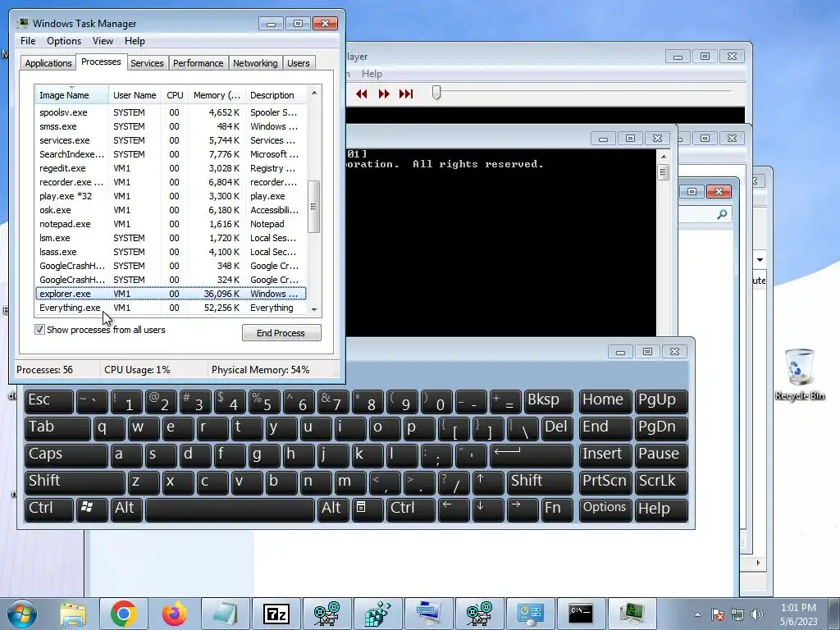Open the Help menu in Task Manager

pyautogui.click(x=135, y=41)
